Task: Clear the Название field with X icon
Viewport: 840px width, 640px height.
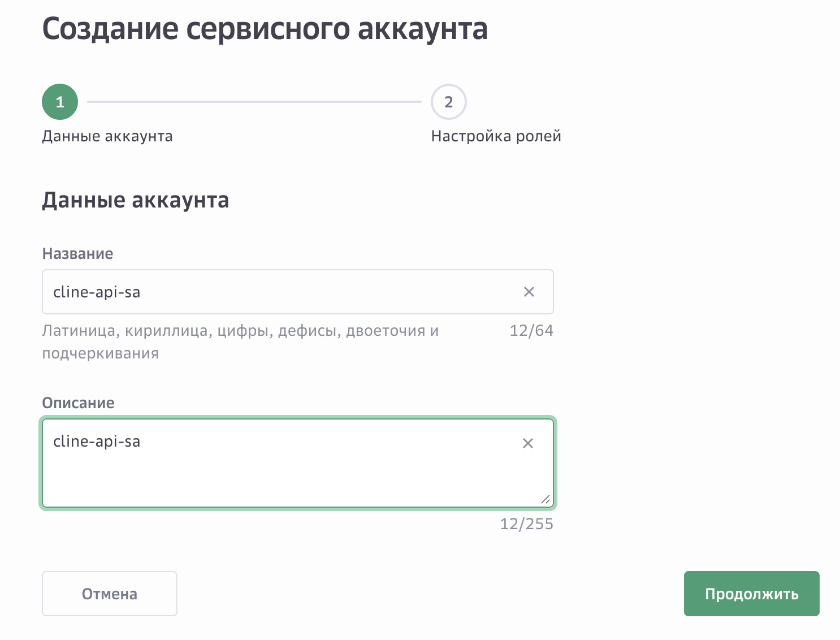Action: (x=529, y=292)
